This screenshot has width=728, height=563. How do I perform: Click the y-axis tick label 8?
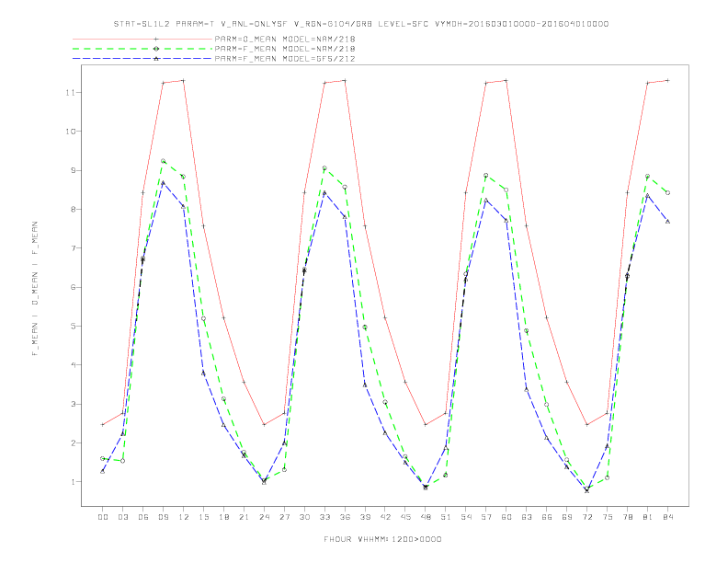73,209
